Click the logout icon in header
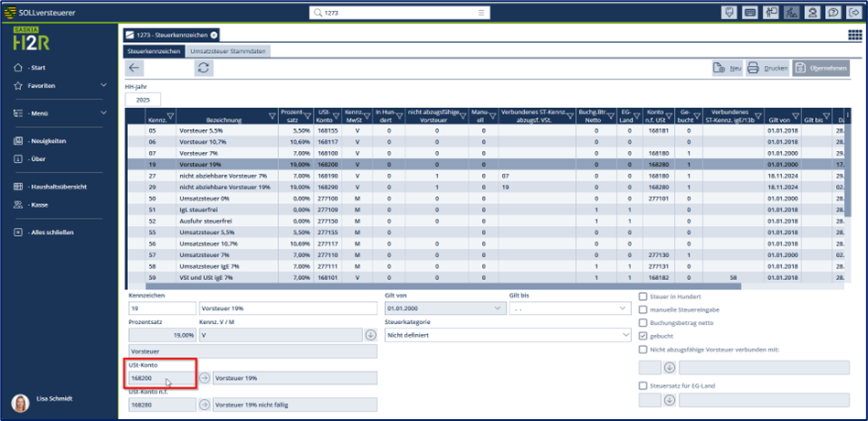868x421 pixels. coord(854,13)
